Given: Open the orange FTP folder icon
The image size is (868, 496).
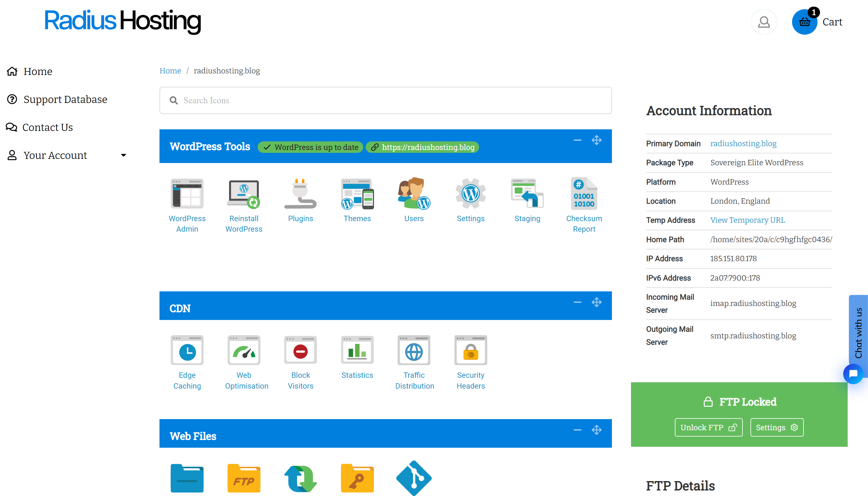Looking at the screenshot, I should pyautogui.click(x=244, y=478).
